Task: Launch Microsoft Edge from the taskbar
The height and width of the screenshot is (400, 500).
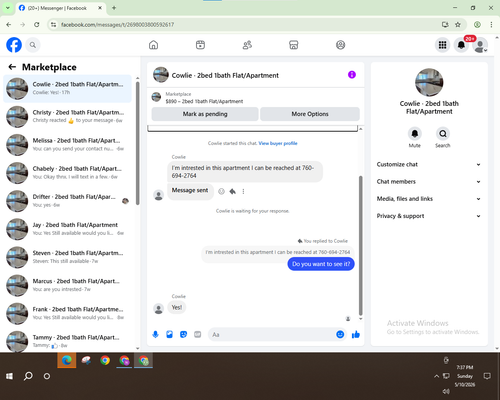Action: 67,360
